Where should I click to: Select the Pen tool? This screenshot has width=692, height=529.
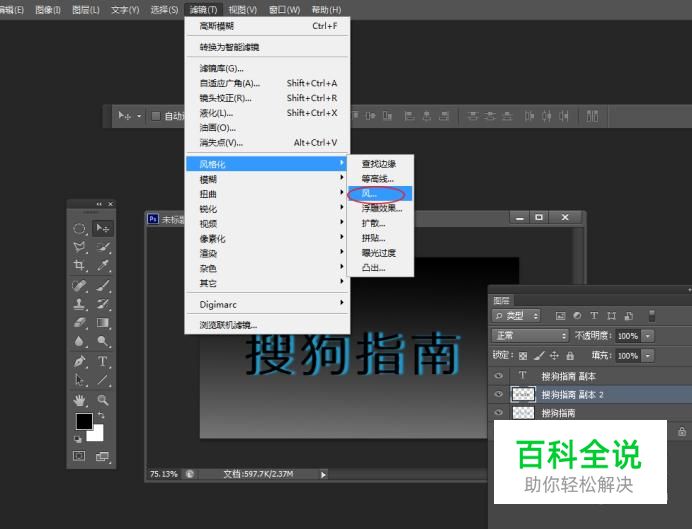(x=79, y=361)
